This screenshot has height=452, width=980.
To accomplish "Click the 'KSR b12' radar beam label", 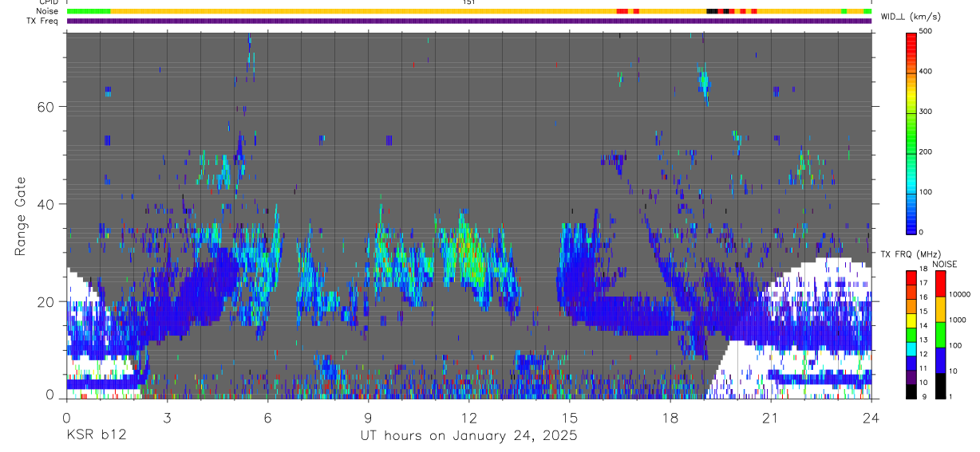I will (96, 436).
